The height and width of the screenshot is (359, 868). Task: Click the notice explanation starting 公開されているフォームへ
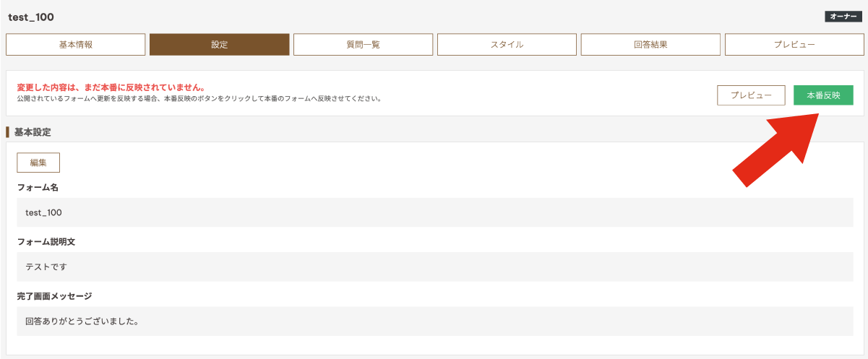click(199, 98)
